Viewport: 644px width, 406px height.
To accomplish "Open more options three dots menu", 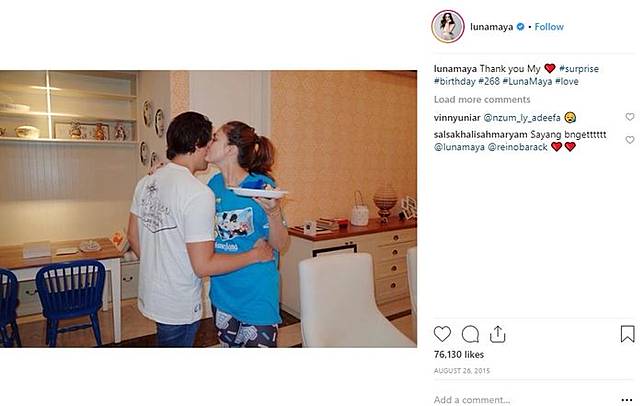I will pos(627,400).
